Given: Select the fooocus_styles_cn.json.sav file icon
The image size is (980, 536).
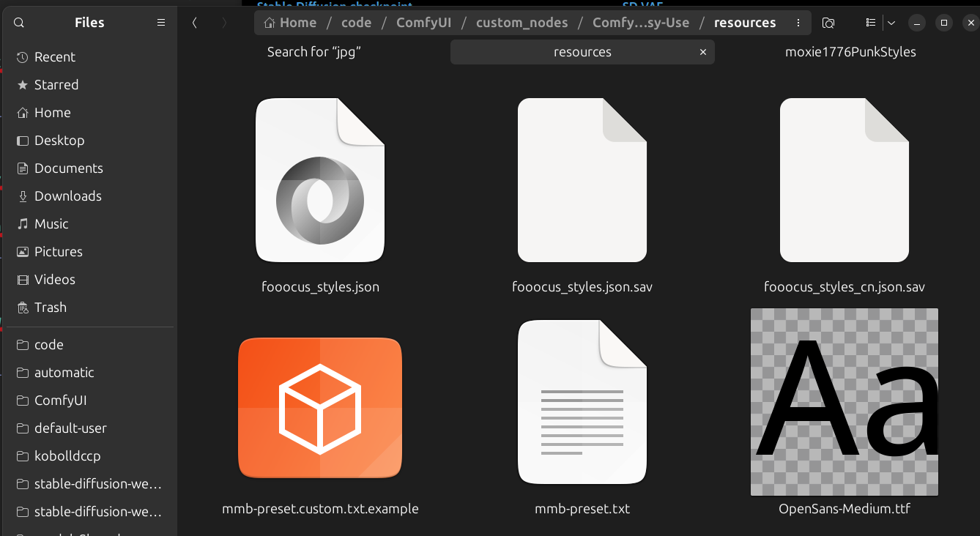Looking at the screenshot, I should click(844, 180).
